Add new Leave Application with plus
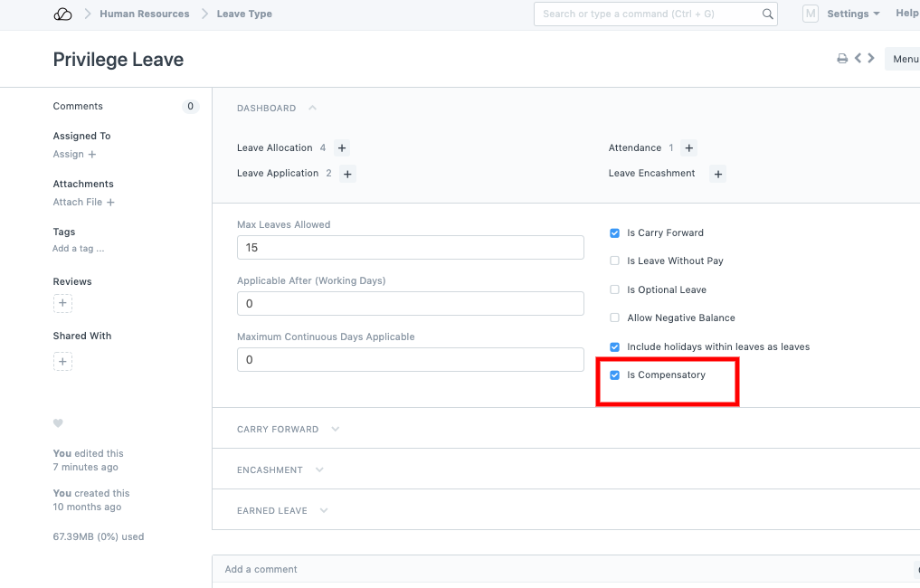Image resolution: width=920 pixels, height=588 pixels. tap(348, 174)
